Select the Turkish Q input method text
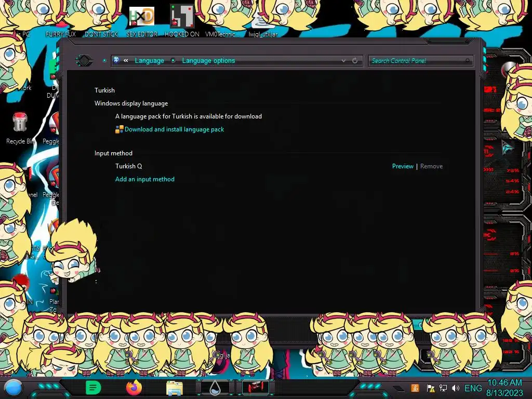 tap(129, 166)
